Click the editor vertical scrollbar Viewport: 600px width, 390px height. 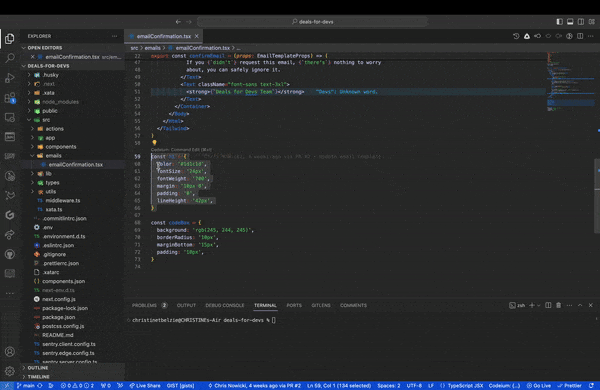[x=597, y=196]
